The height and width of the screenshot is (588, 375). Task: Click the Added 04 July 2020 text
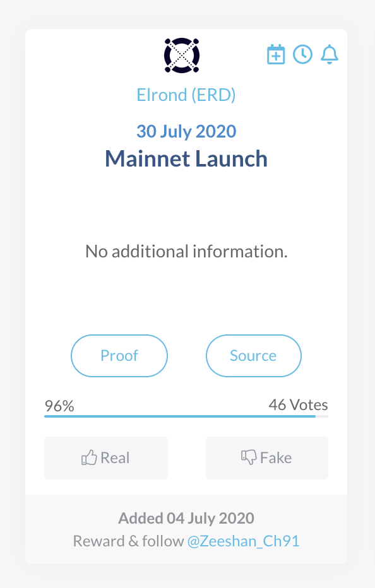pos(186,518)
